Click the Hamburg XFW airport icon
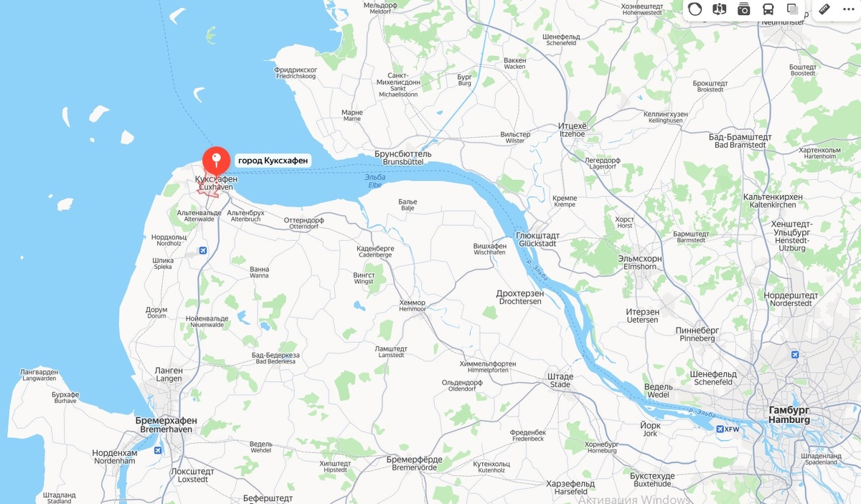This screenshot has height=504, width=861. point(720,429)
